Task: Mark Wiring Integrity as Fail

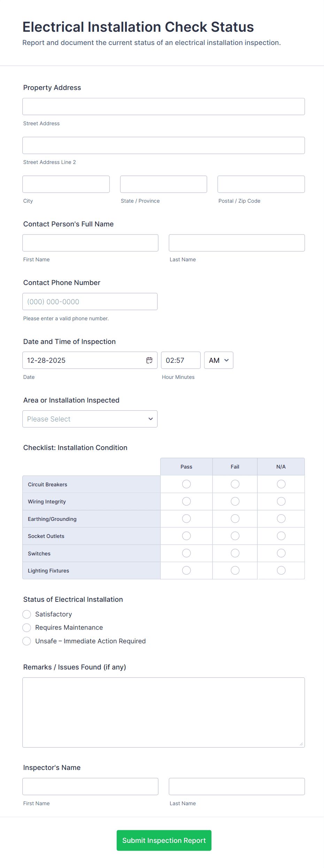Action: pyautogui.click(x=235, y=501)
